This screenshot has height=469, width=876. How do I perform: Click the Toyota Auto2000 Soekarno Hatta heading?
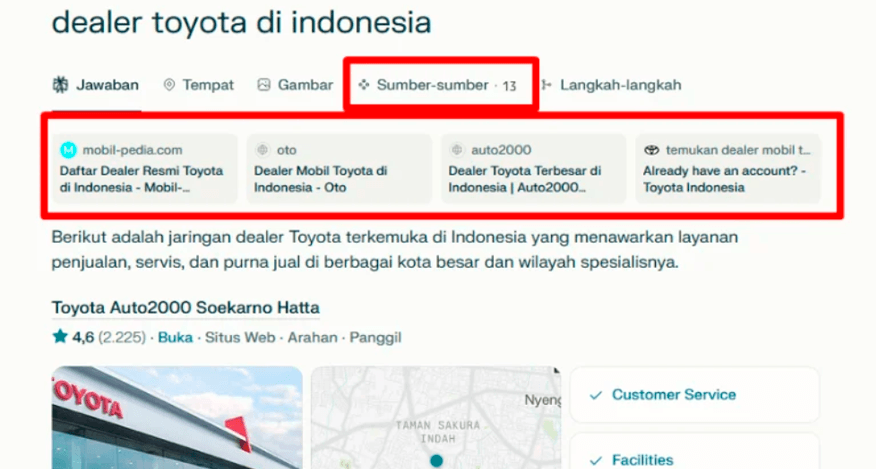pos(185,307)
